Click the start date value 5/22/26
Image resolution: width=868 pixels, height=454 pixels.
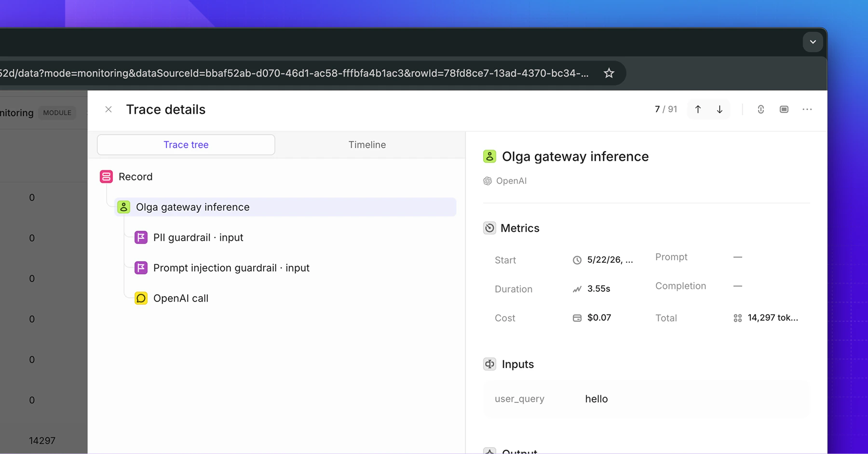click(610, 260)
